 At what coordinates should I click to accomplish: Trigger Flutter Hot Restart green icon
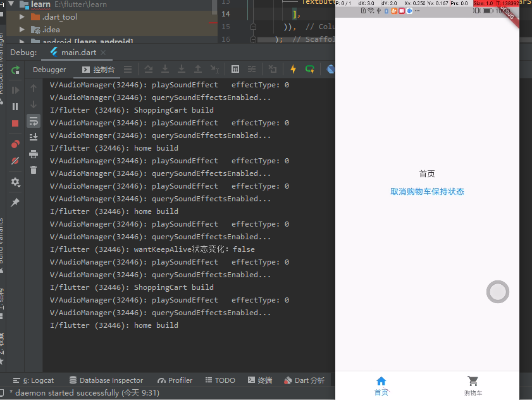[x=310, y=69]
